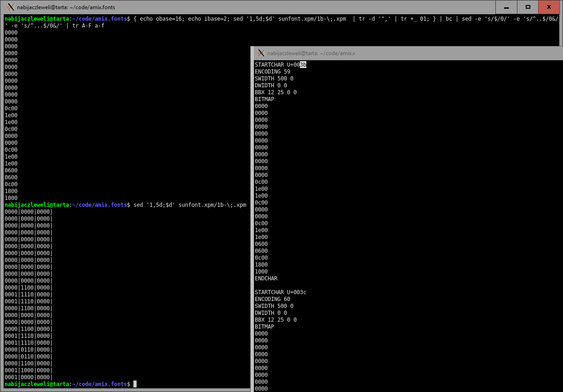Minimize the amix.fonts terminal window
The height and width of the screenshot is (392, 563).
pos(506,7)
